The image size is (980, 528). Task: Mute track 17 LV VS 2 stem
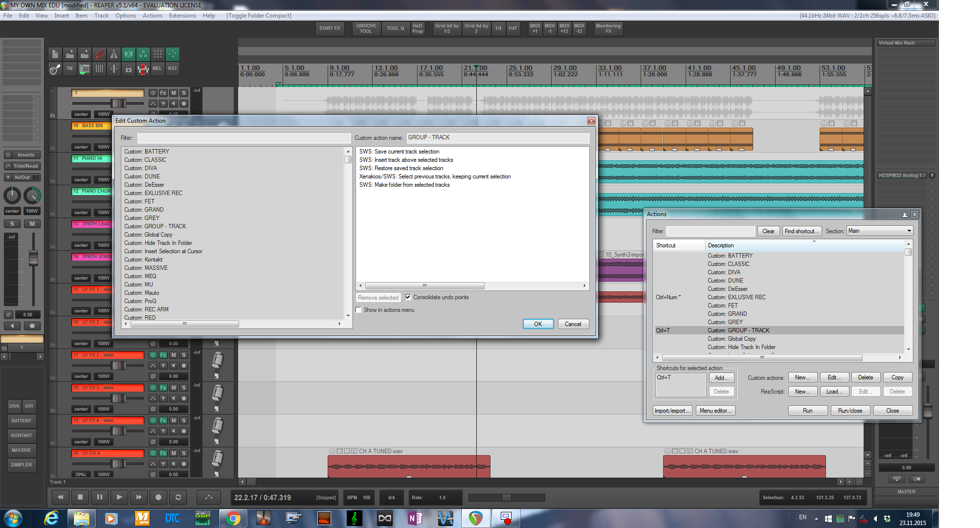(174, 355)
